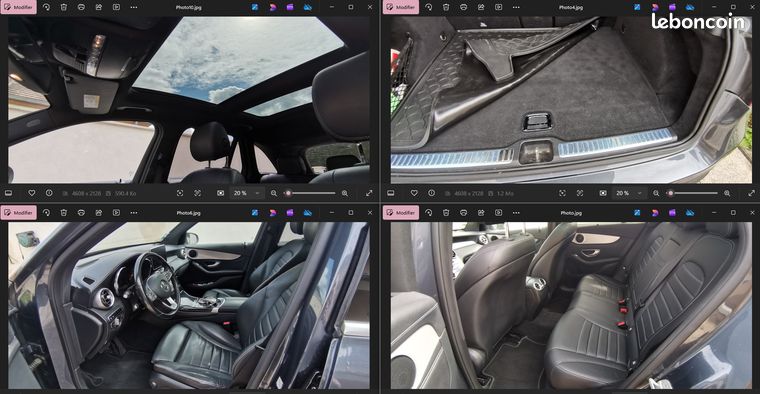This screenshot has width=760, height=394.
Task: Rotate the image in Photo10.jpg window
Action: (47, 7)
